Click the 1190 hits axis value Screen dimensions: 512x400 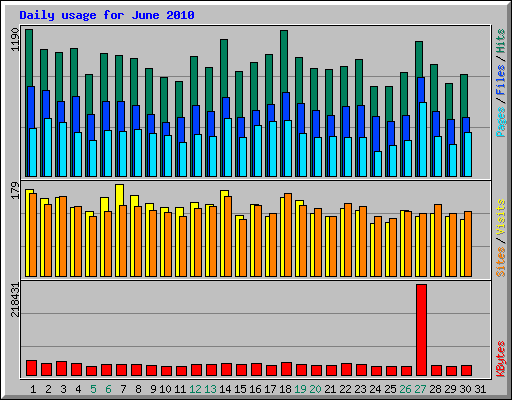tap(15, 39)
